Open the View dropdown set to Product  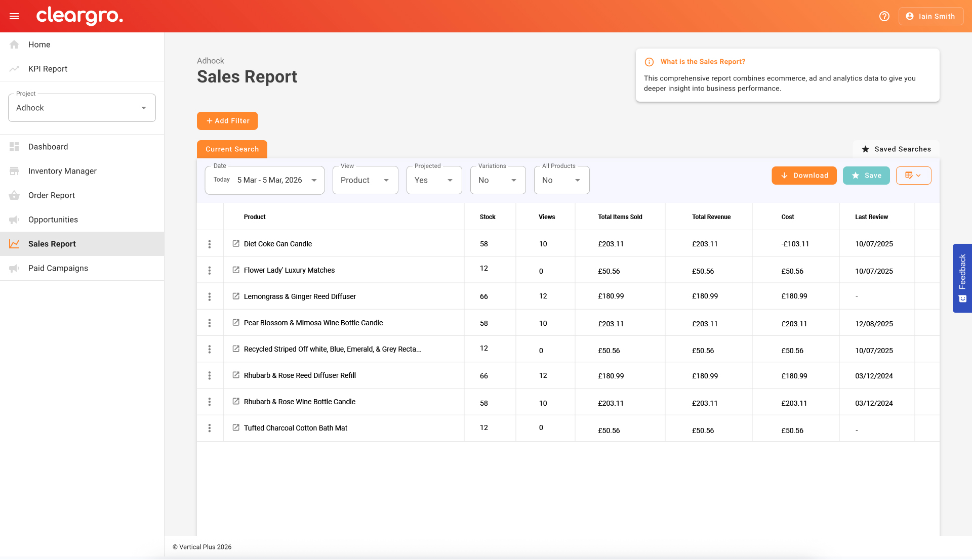[x=365, y=180]
